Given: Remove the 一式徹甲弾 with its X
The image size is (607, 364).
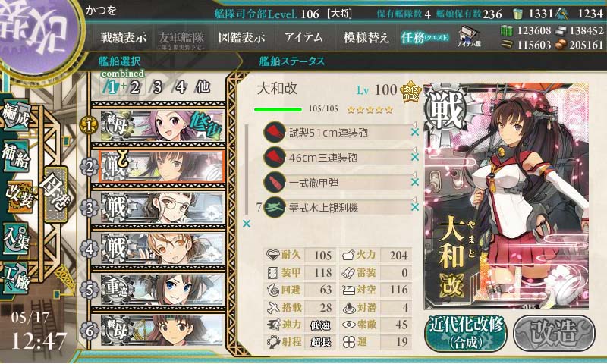Looking at the screenshot, I should pos(415,182).
